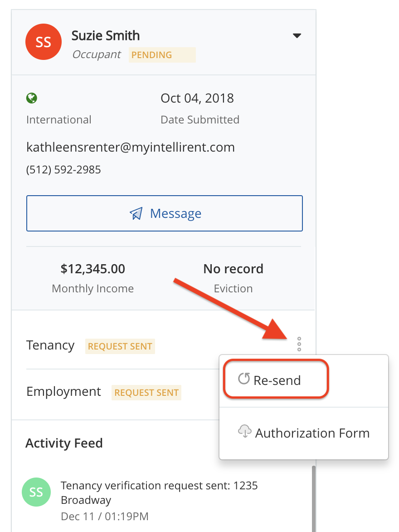Click the (512) 592-2985 phone number
Viewport: 399px width, 532px height.
(63, 170)
